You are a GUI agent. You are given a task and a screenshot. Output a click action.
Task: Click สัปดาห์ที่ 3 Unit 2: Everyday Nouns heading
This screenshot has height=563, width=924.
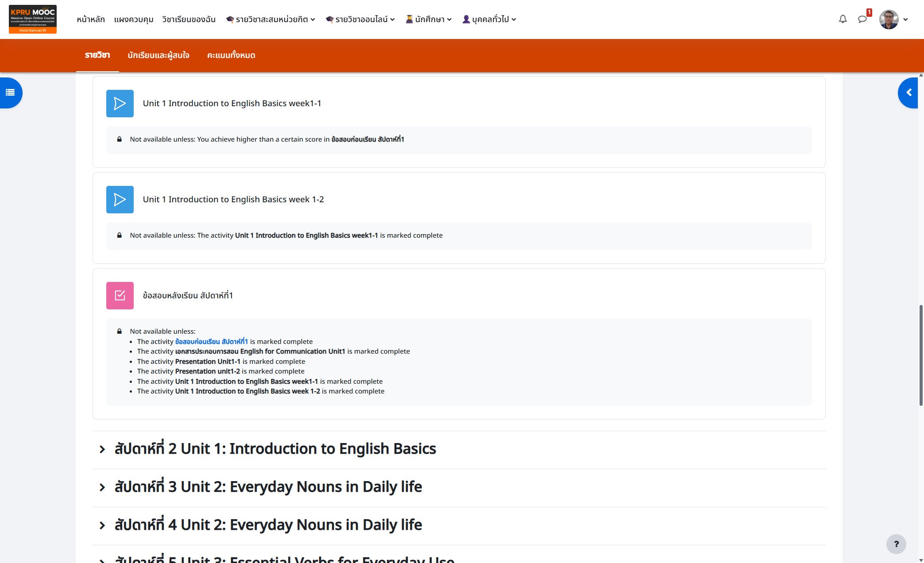click(268, 487)
